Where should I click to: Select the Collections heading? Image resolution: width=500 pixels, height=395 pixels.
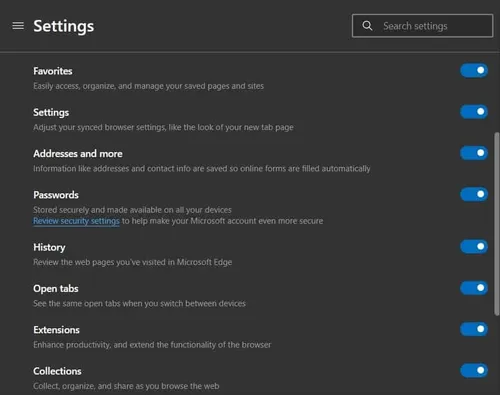click(57, 371)
